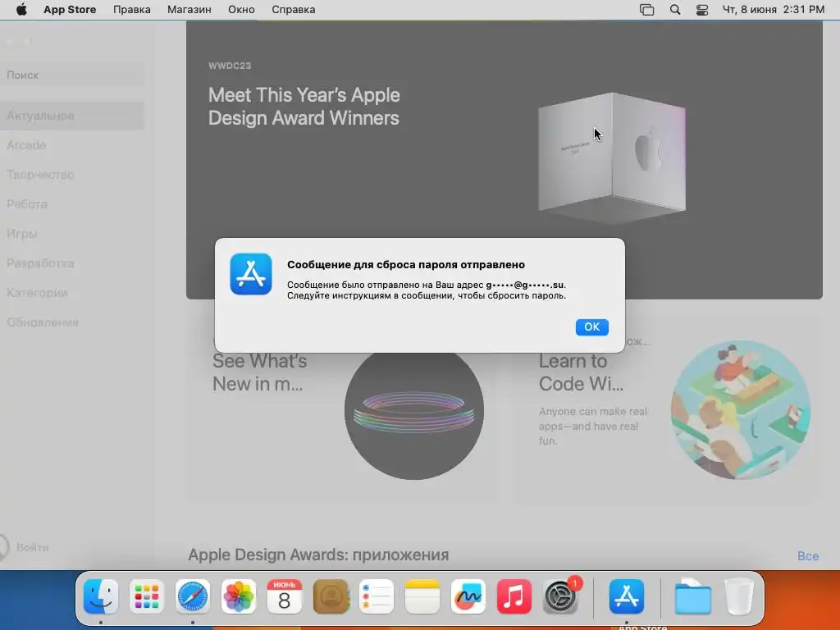Image resolution: width=840 pixels, height=630 pixels.
Task: Open the Apple menu
Action: pos(21,10)
